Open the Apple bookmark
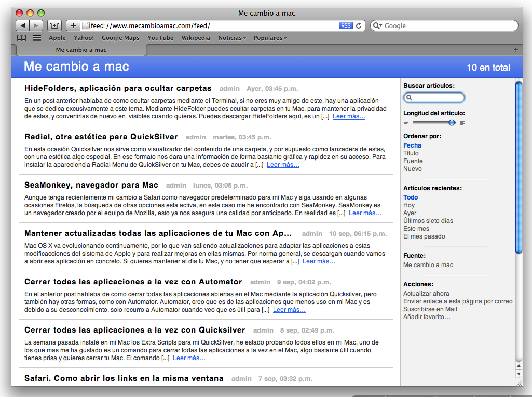This screenshot has height=397, width=532. pos(57,38)
